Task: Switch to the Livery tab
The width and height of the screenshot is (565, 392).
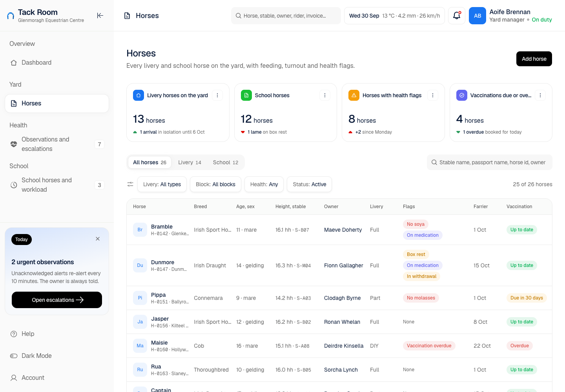Action: [x=190, y=162]
